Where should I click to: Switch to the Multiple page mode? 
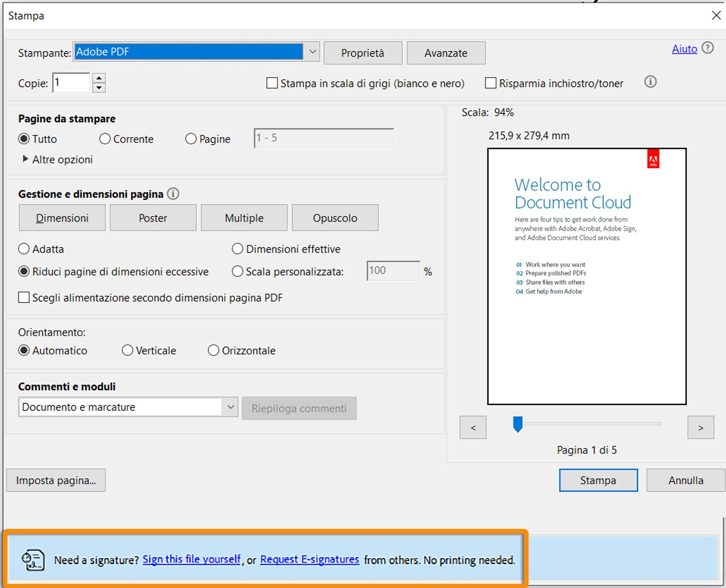244,218
